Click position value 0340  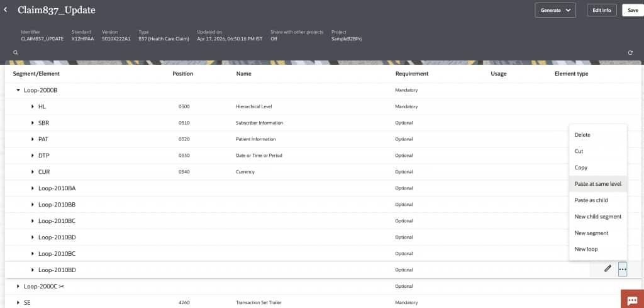click(184, 172)
